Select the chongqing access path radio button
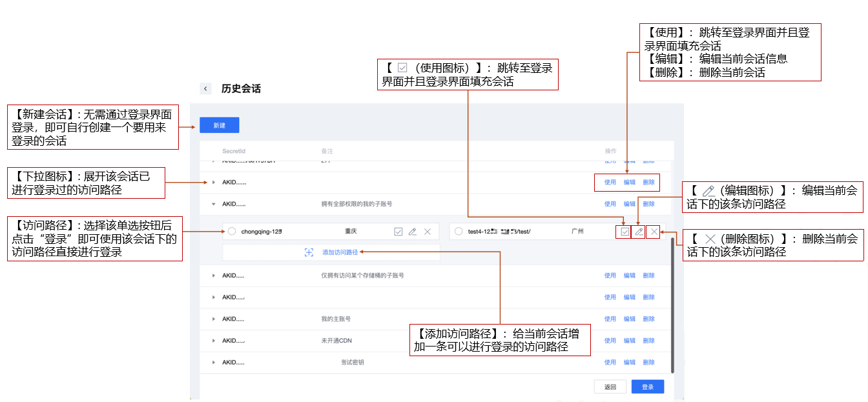Viewport: 868px width, 402px height. click(232, 231)
